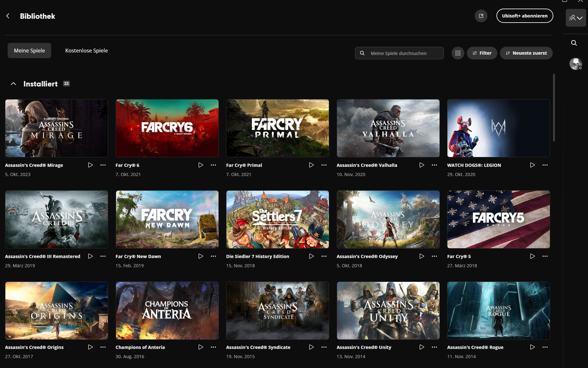Click the library vertical scrollbar
588x368 pixels.
tap(554, 108)
